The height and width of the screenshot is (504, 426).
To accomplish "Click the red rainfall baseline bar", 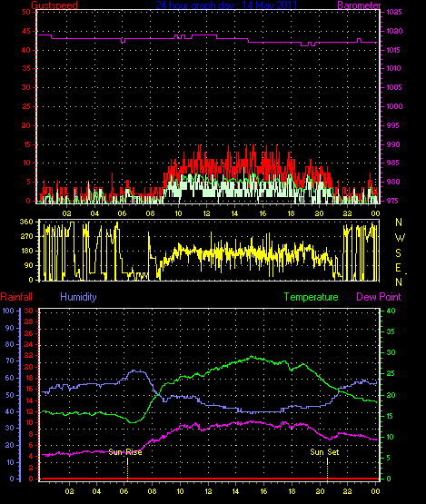I will 209,479.
